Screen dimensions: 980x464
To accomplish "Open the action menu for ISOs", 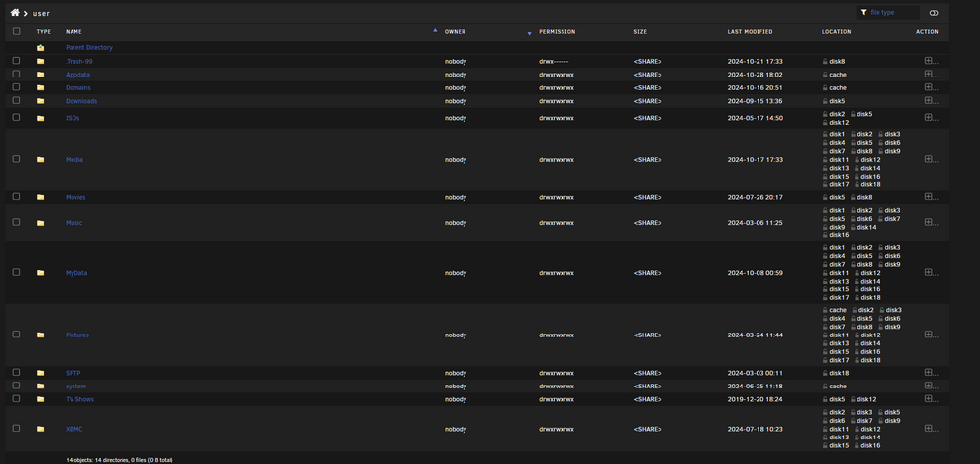I will 931,118.
